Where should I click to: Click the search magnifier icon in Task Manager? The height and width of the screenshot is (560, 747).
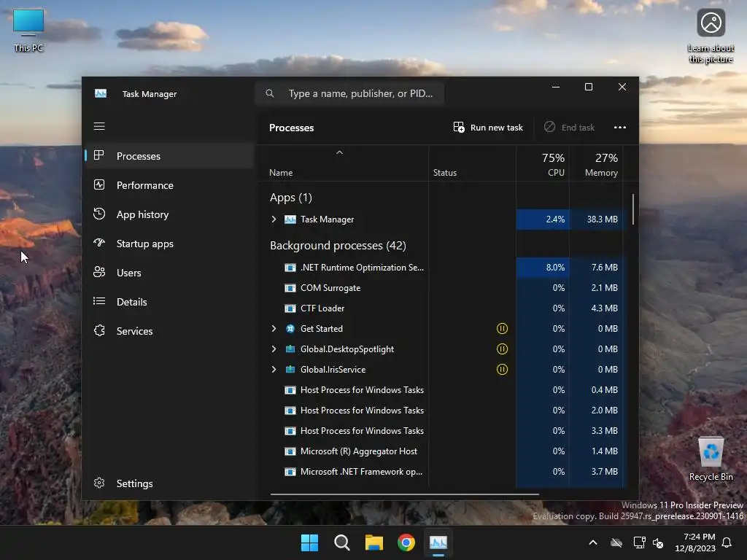[x=270, y=93]
